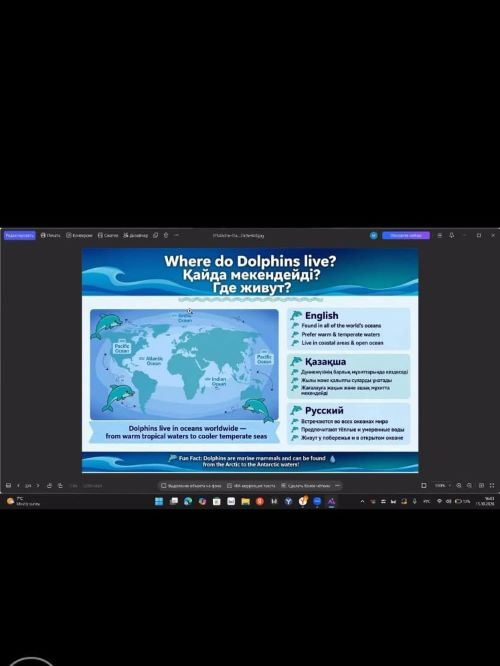Image resolution: width=500 pixels, height=666 pixels.
Task: Select the Сжатие compress tool
Action: [108, 235]
